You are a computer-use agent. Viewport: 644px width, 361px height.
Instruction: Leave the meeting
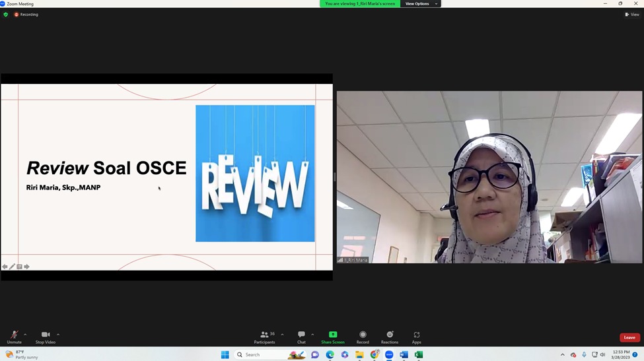click(x=629, y=337)
